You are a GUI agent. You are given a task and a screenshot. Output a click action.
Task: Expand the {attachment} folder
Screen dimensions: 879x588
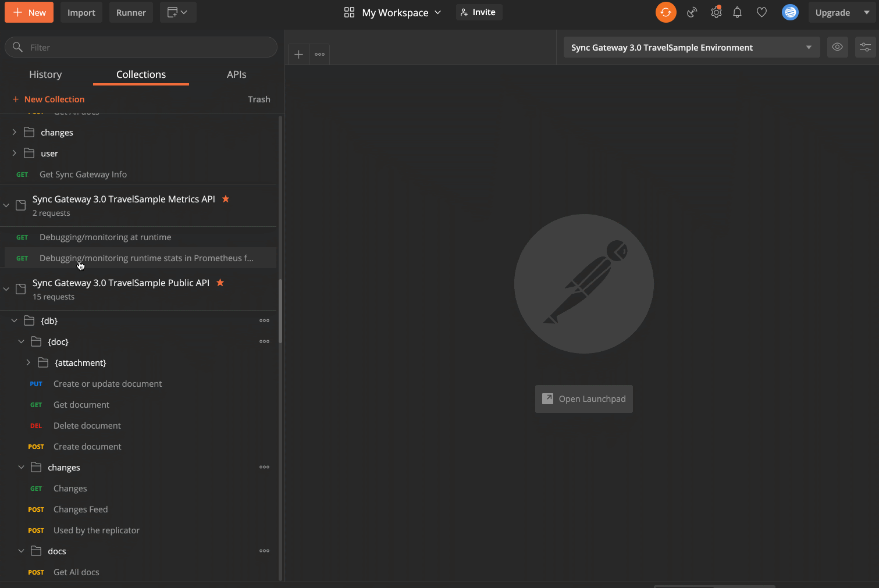point(29,362)
